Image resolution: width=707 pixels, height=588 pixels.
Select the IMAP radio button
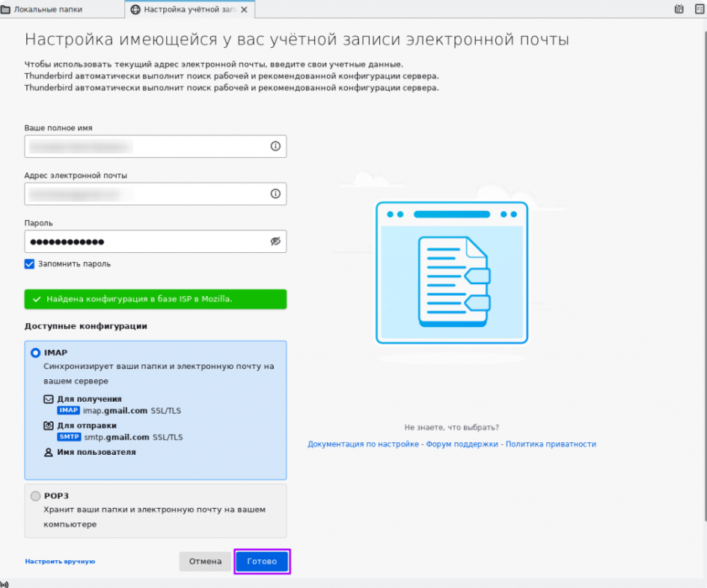tap(36, 353)
